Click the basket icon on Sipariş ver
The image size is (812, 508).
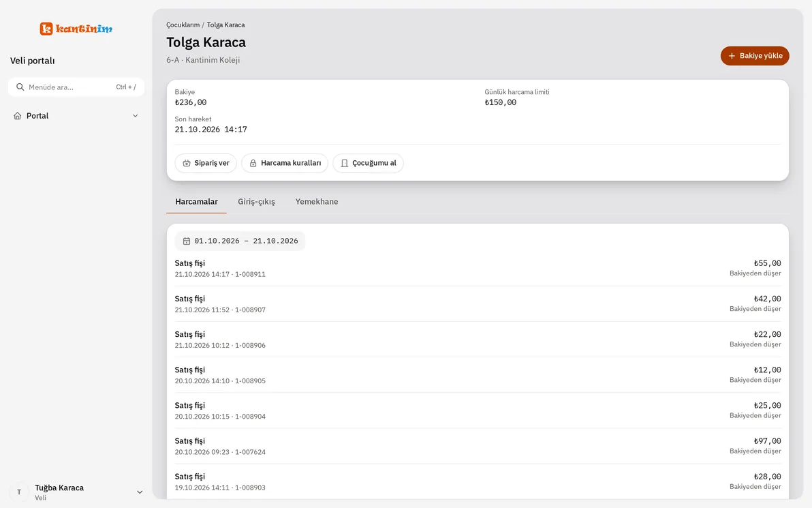pos(187,163)
